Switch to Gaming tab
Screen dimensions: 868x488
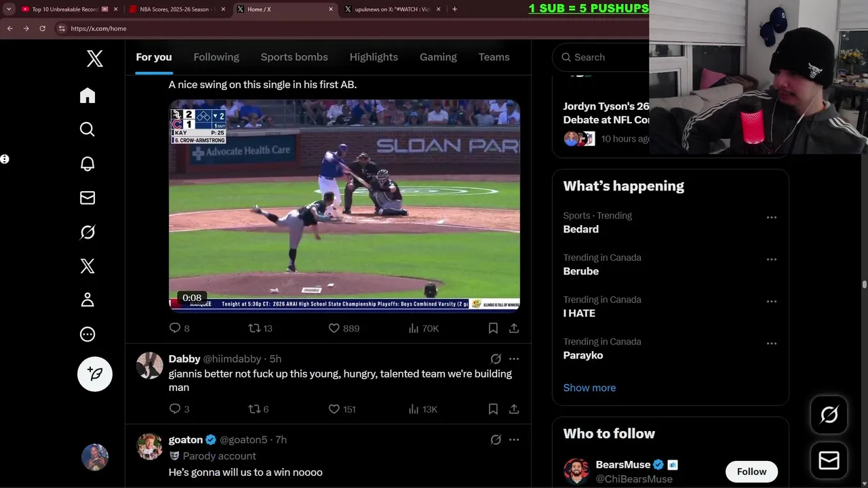click(438, 57)
